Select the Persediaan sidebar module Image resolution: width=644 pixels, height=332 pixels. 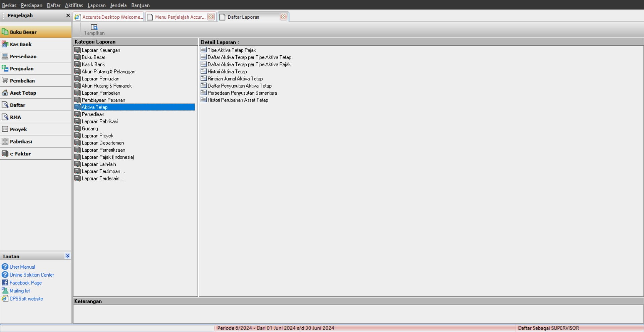point(23,56)
